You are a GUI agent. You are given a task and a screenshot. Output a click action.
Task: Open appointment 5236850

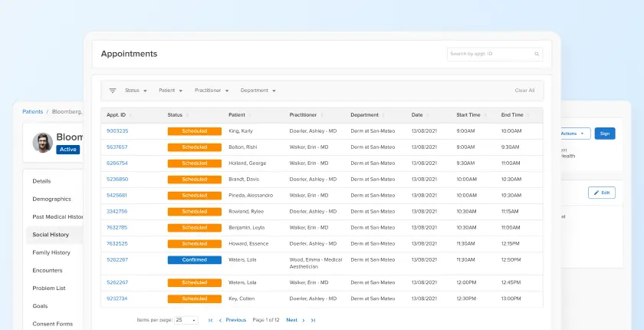(x=117, y=180)
